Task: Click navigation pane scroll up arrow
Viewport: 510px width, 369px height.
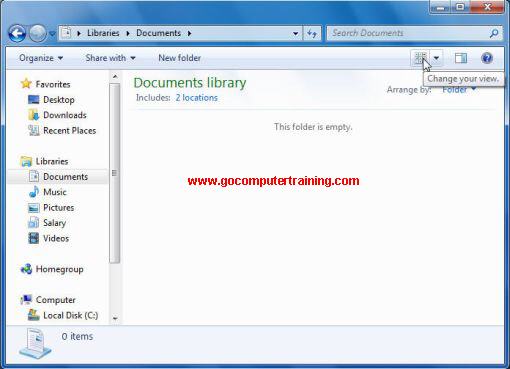Action: point(115,77)
